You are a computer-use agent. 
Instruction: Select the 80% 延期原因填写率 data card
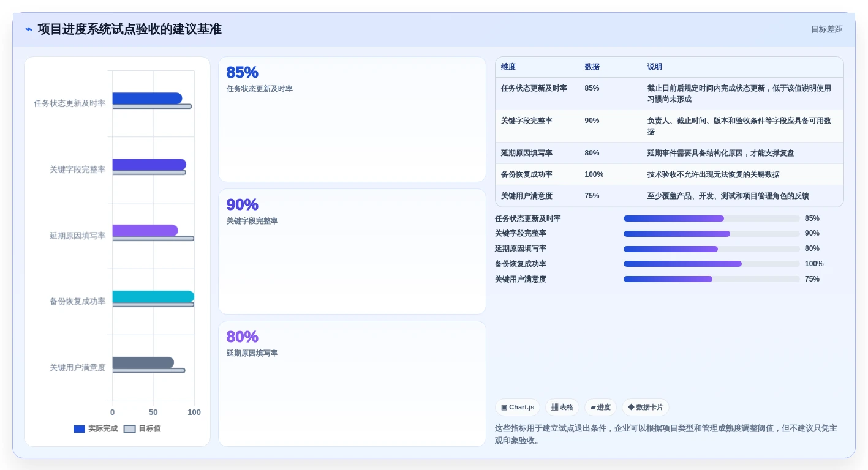(352, 384)
